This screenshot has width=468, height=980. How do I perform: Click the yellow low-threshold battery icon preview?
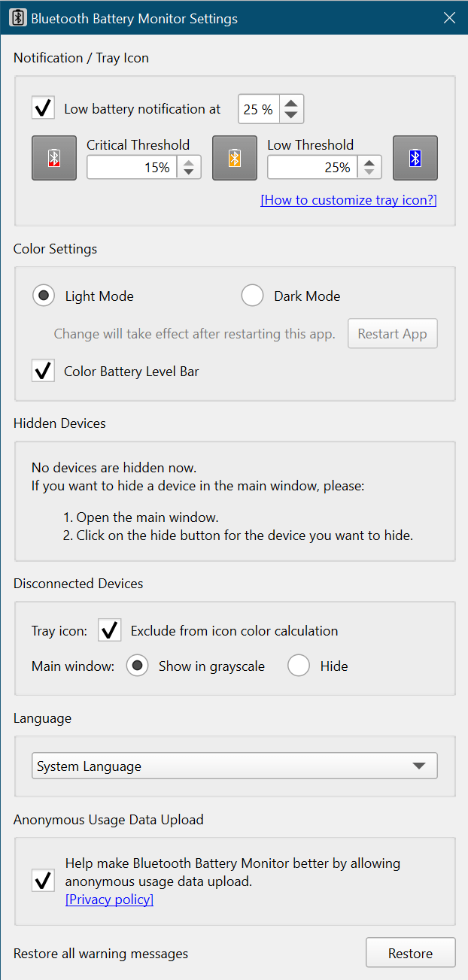[x=234, y=158]
